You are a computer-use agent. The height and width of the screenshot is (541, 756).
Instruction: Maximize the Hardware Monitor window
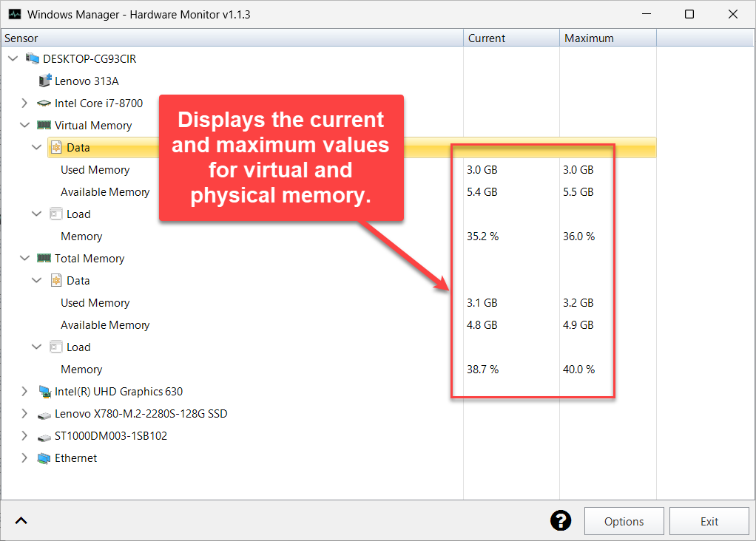[x=689, y=14]
